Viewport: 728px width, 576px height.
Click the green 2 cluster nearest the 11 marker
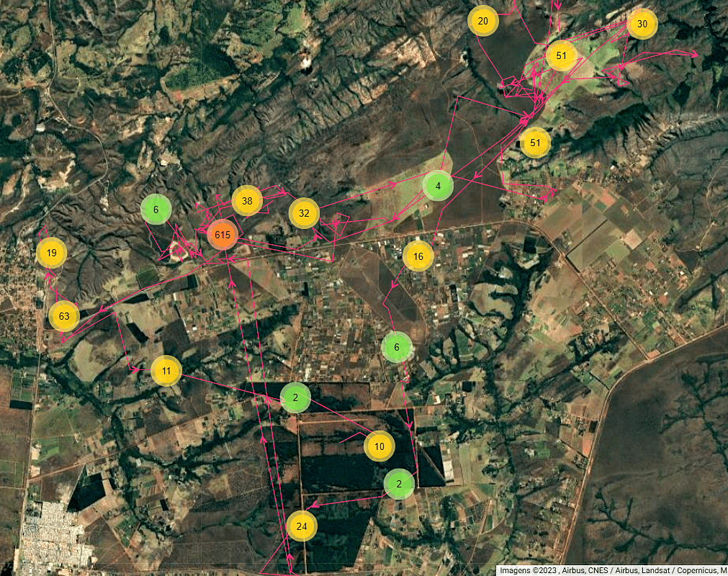295,397
